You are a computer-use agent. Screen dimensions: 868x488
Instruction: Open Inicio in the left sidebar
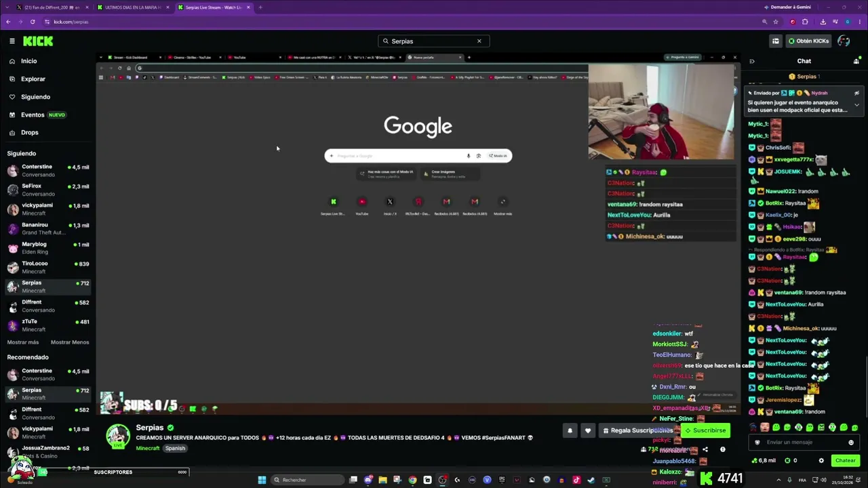click(x=28, y=61)
